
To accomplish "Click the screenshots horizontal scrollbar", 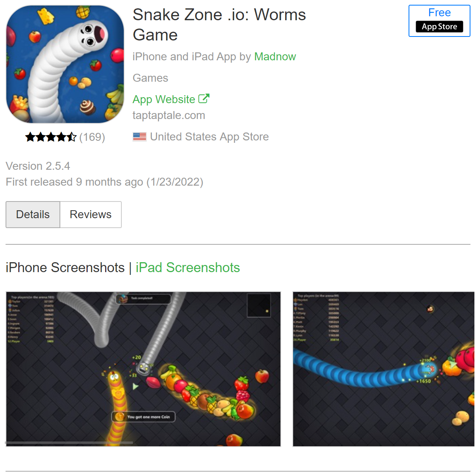I will coord(69,442).
